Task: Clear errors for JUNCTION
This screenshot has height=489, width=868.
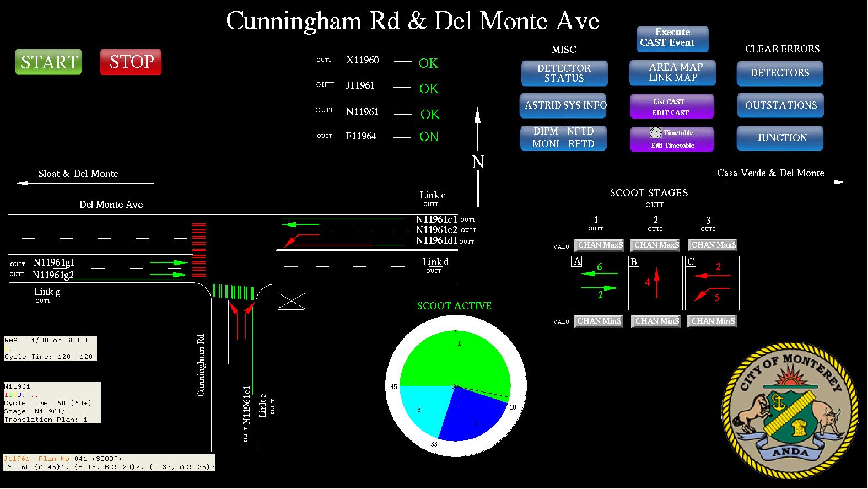Action: [x=780, y=138]
